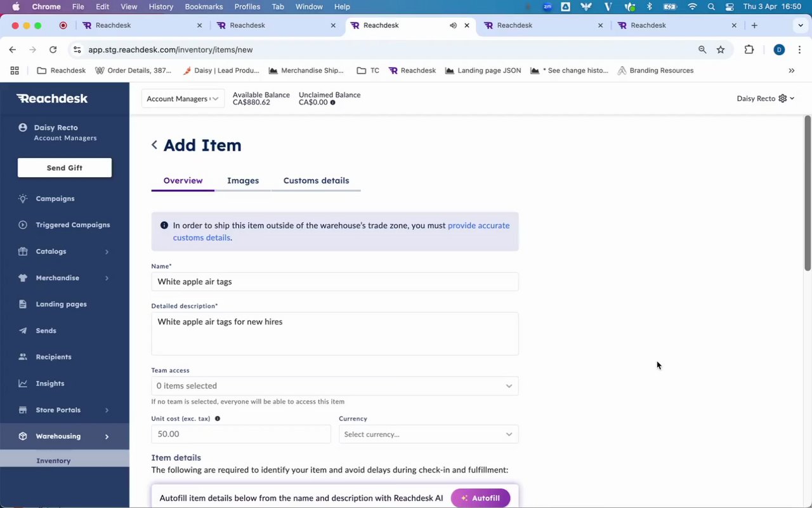The width and height of the screenshot is (812, 508).
Task: Open the Bookmarks menu in the menu bar
Action: click(x=204, y=6)
